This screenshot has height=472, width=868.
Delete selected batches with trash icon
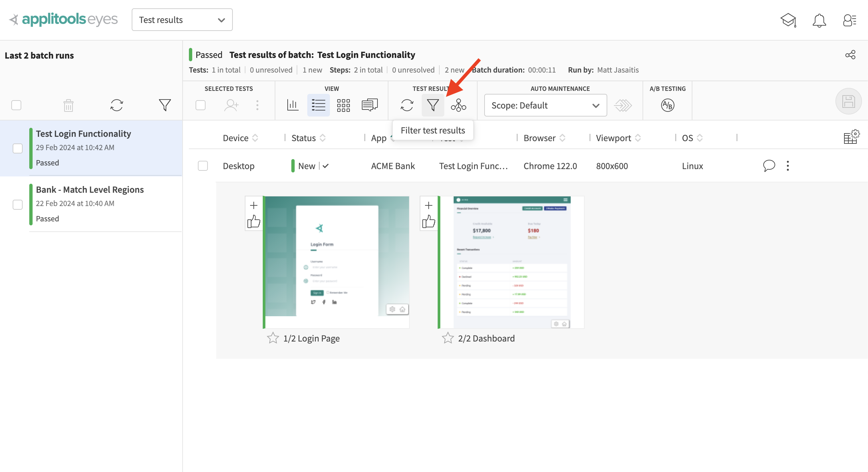(69, 105)
